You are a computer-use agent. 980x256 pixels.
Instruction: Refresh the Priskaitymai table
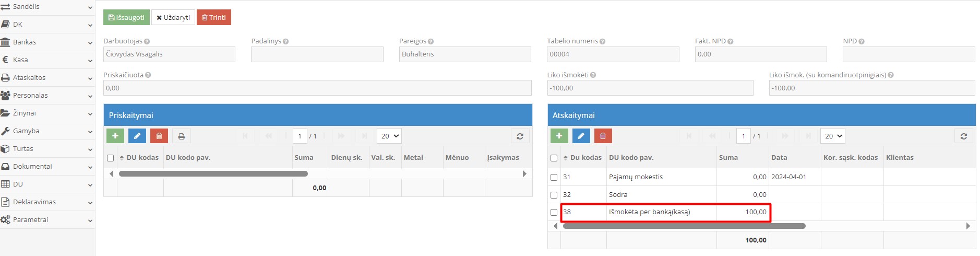(x=520, y=136)
